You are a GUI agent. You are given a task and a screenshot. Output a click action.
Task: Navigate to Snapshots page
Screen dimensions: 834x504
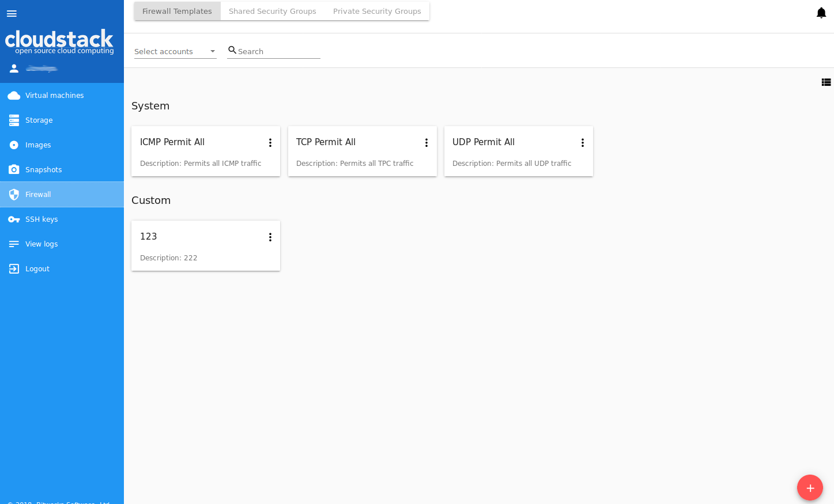pos(43,169)
